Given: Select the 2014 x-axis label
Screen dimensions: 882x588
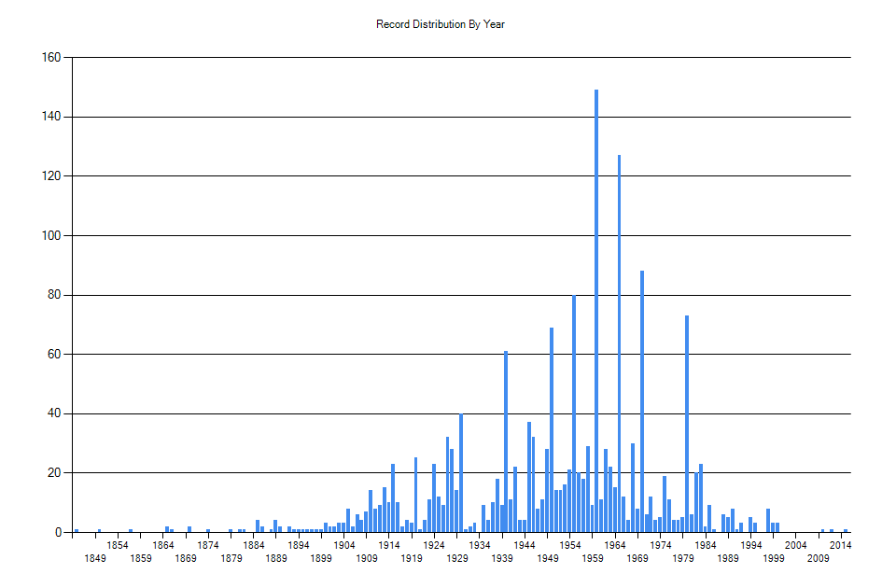Looking at the screenshot, I should [x=841, y=545].
